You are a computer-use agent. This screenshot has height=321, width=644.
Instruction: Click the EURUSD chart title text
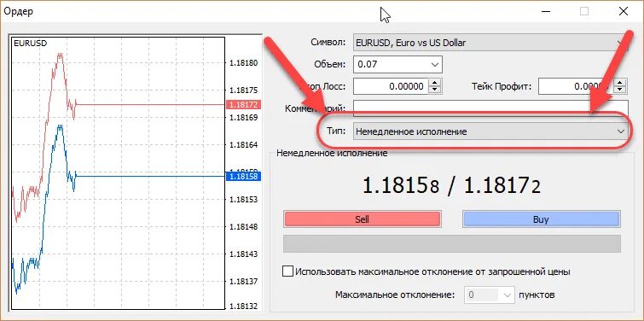click(30, 43)
